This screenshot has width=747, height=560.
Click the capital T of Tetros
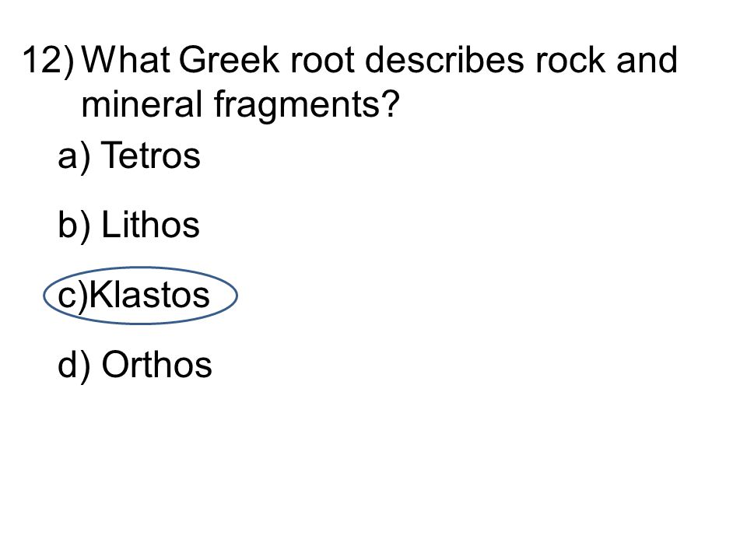coord(112,154)
